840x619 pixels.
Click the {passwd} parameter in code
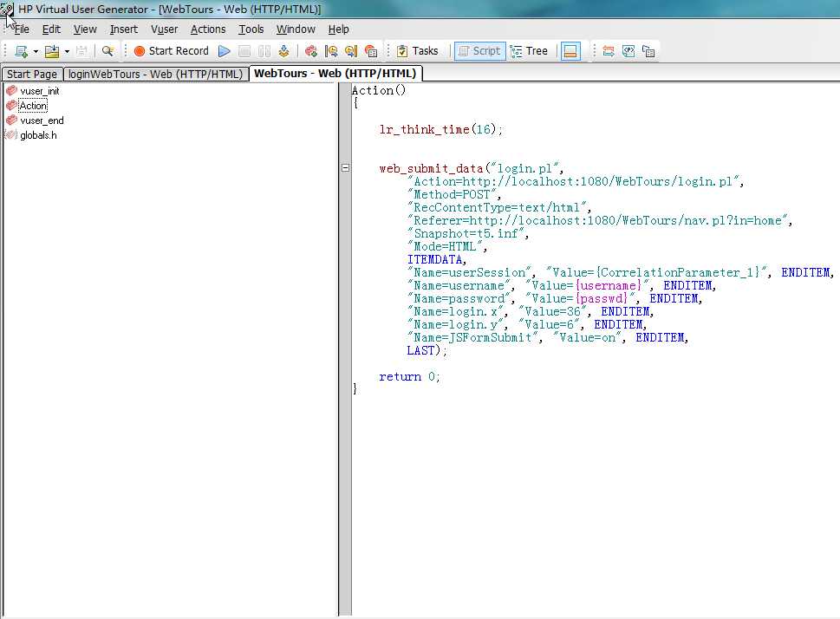(601, 298)
